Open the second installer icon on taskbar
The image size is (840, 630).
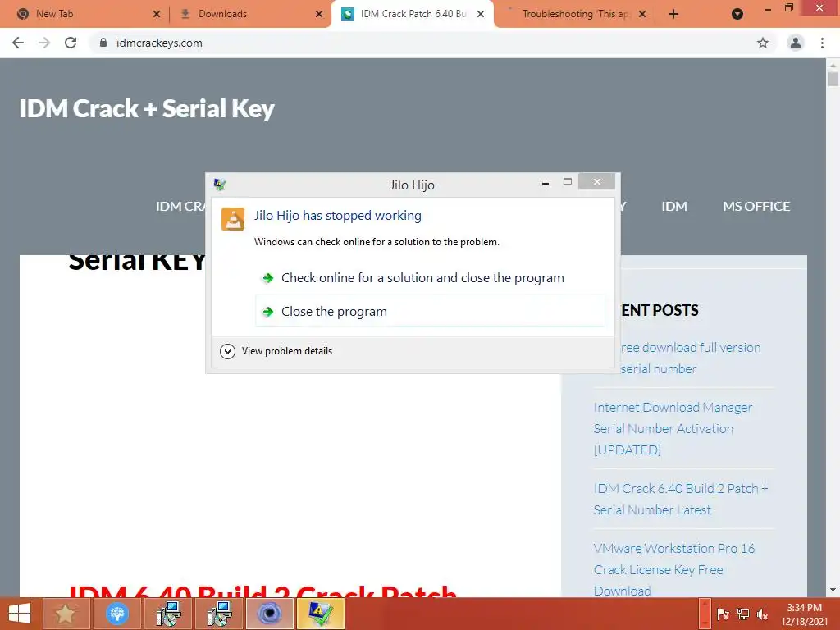coord(219,614)
